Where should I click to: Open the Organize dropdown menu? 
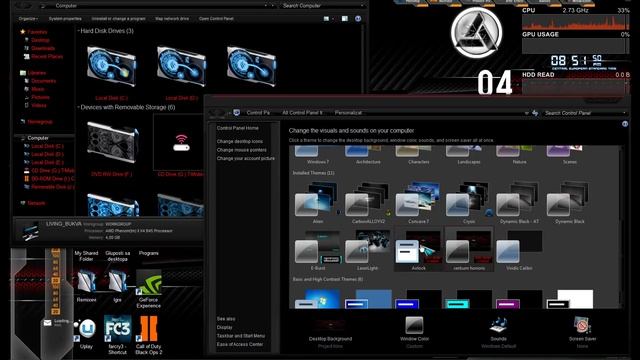(x=28, y=19)
